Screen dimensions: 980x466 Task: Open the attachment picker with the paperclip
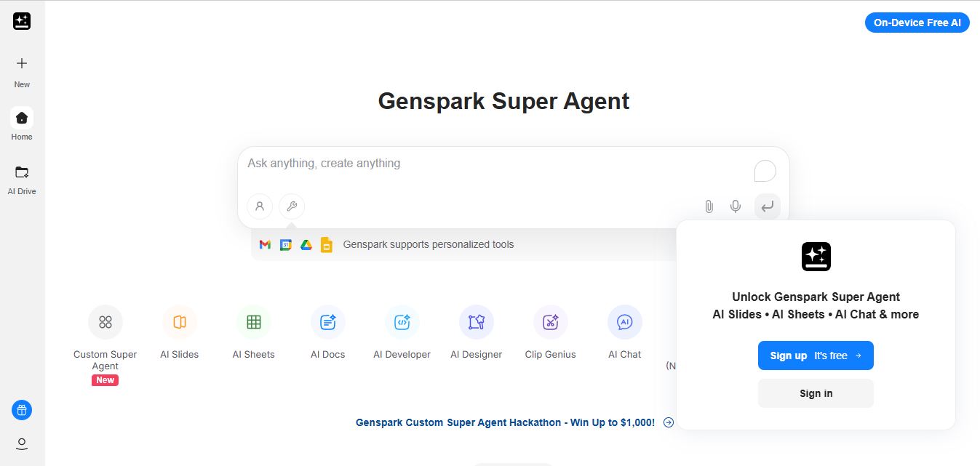click(709, 206)
